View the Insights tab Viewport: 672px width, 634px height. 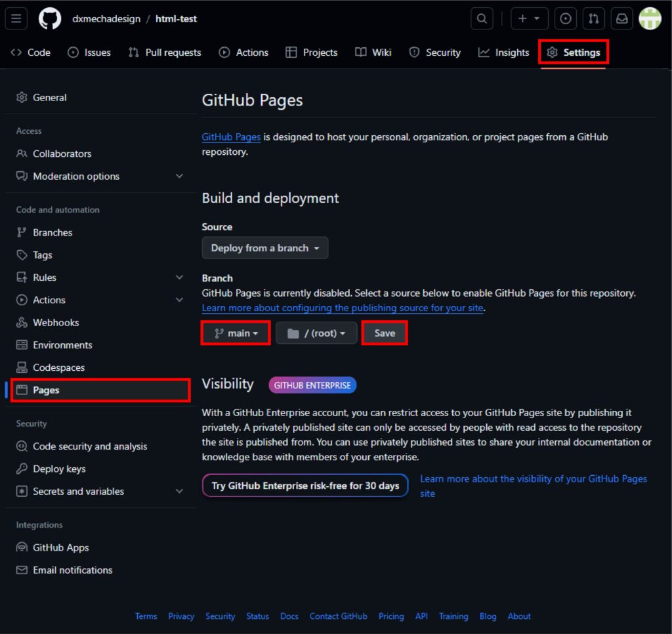(x=503, y=53)
